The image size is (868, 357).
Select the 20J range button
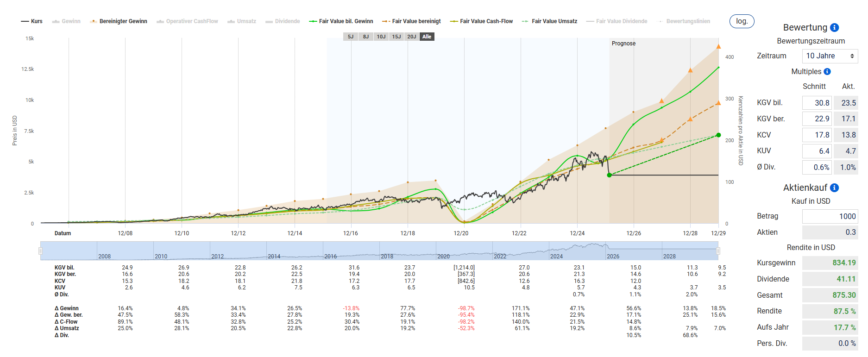click(411, 37)
